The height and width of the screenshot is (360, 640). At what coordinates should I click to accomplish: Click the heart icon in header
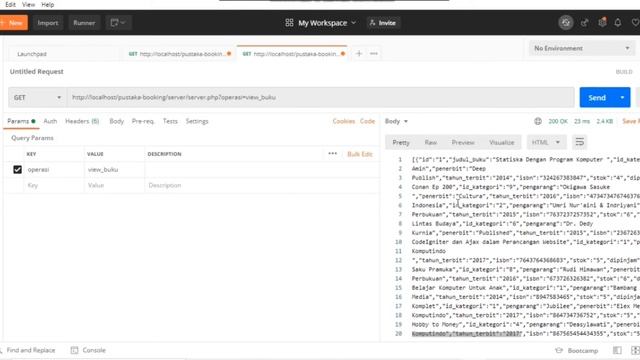point(636,23)
